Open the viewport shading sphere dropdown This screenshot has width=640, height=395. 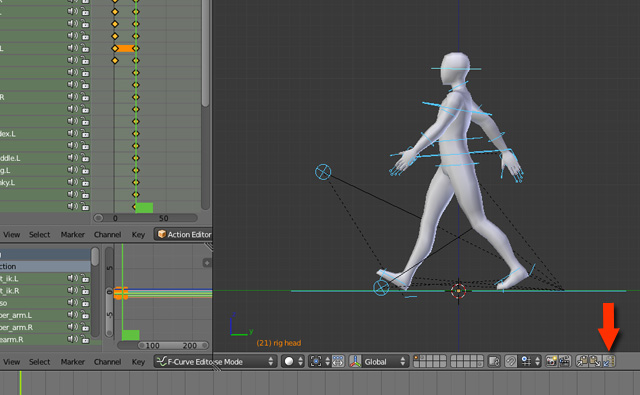pyautogui.click(x=293, y=362)
